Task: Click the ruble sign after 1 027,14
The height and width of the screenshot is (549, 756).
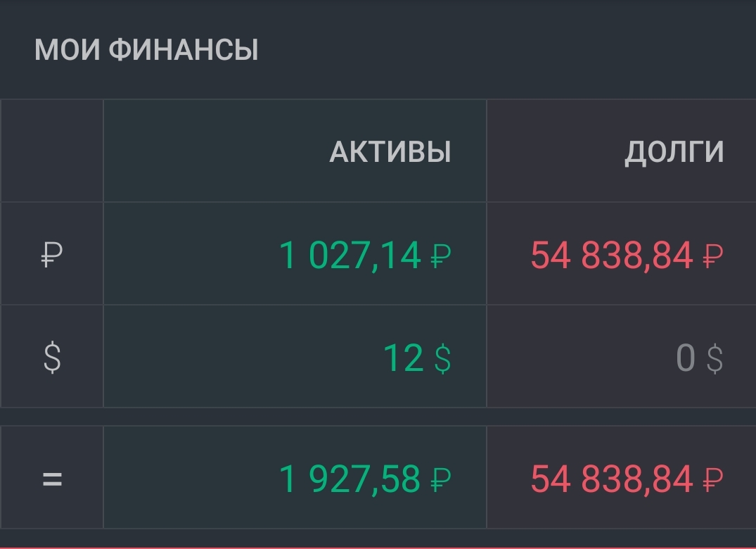Action: click(x=441, y=255)
